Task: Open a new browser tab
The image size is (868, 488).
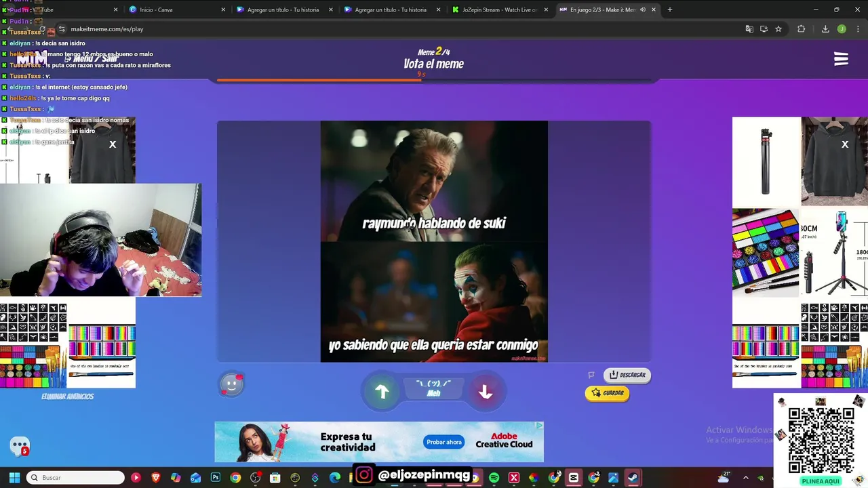Action: click(669, 9)
